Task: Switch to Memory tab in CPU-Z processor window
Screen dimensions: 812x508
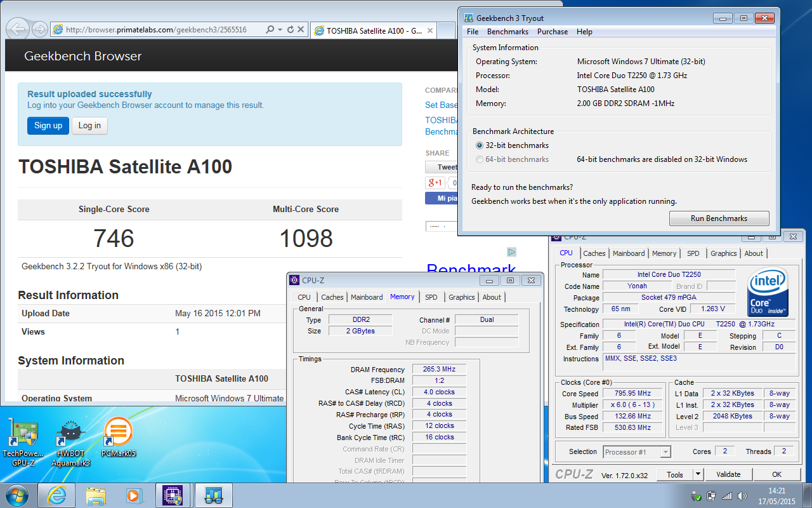Action: (664, 253)
